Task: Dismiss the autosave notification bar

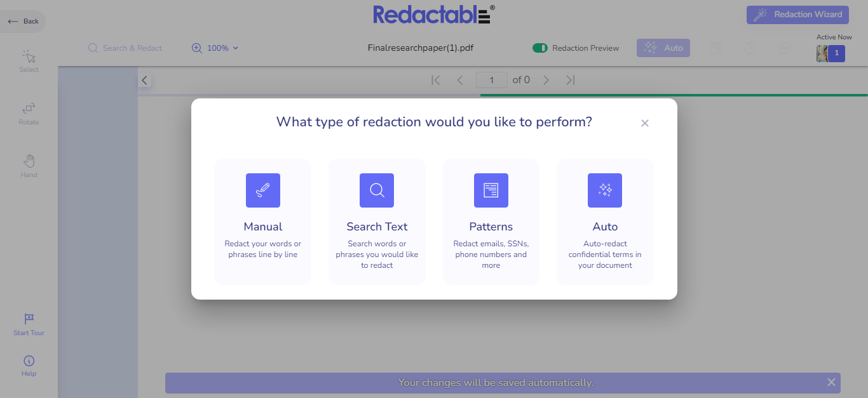Action: pyautogui.click(x=831, y=382)
